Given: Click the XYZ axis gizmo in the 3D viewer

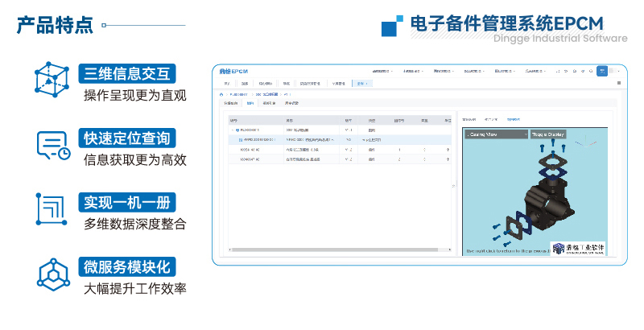Looking at the screenshot, I should pyautogui.click(x=585, y=142).
